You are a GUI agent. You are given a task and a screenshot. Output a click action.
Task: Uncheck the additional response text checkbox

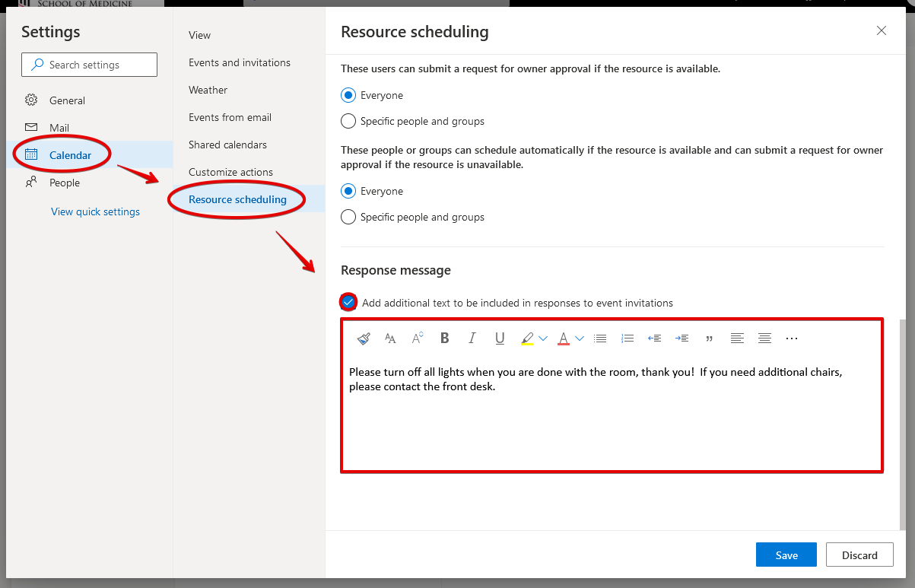348,303
